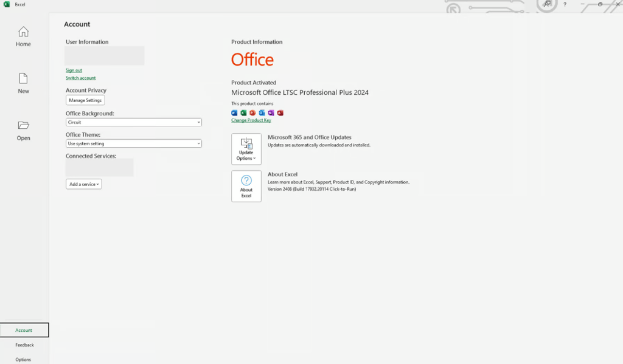Click the Switch account link
The height and width of the screenshot is (364, 623).
coord(81,78)
